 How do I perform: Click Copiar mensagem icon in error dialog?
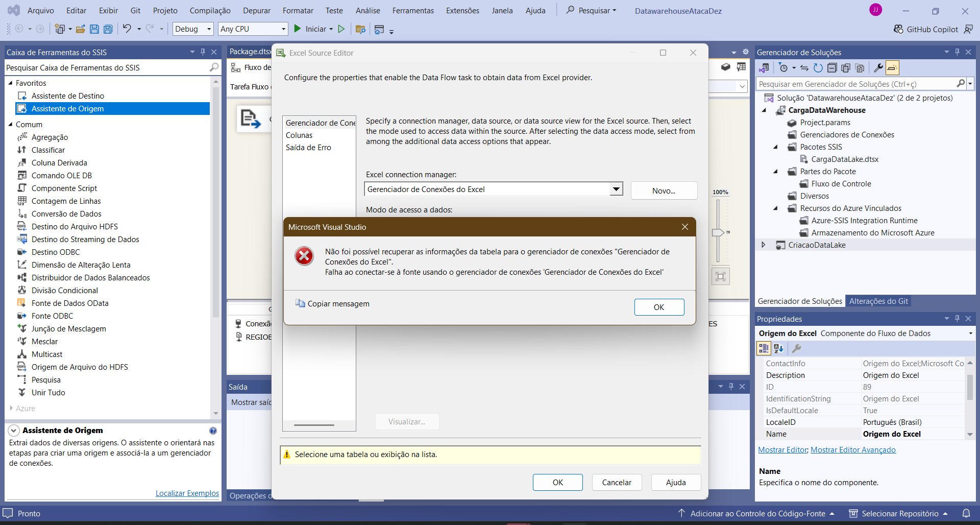click(x=300, y=303)
